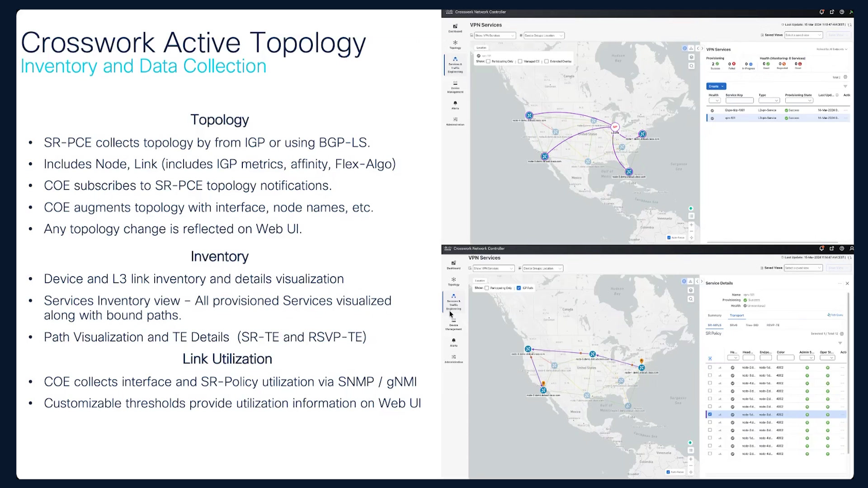Click the Color filter input in SR Policy table
Image resolution: width=868 pixels, height=488 pixels.
[x=785, y=358]
